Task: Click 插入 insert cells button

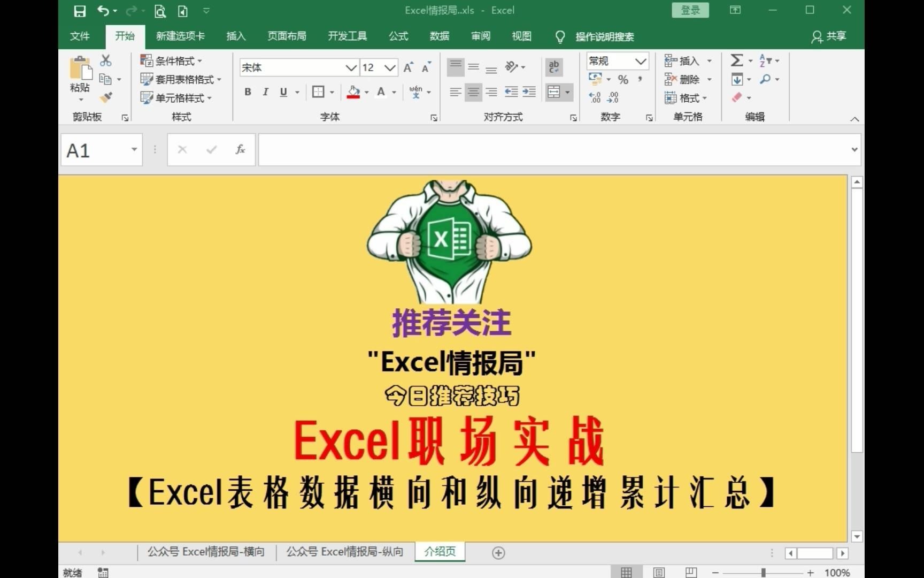Action: pos(688,60)
